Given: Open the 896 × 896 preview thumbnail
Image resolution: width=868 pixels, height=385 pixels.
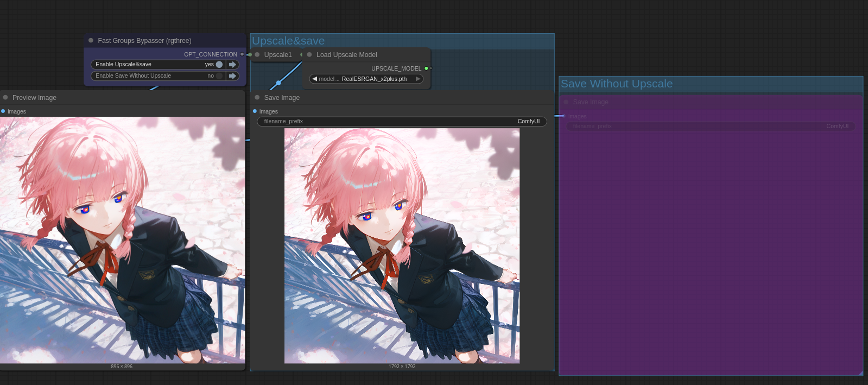Looking at the screenshot, I should point(123,240).
